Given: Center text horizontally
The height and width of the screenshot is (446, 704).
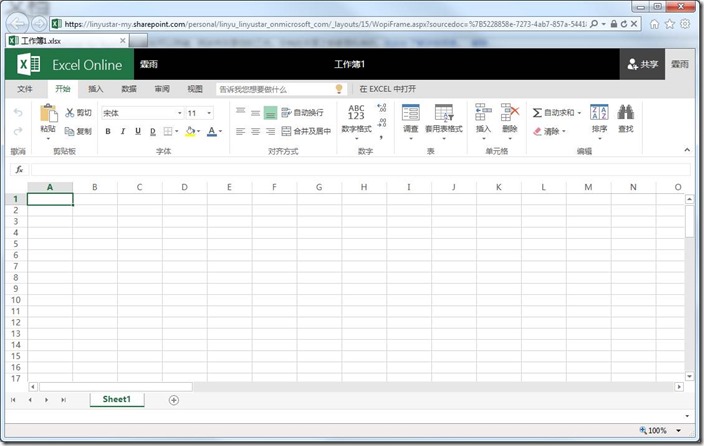Looking at the screenshot, I should (255, 131).
